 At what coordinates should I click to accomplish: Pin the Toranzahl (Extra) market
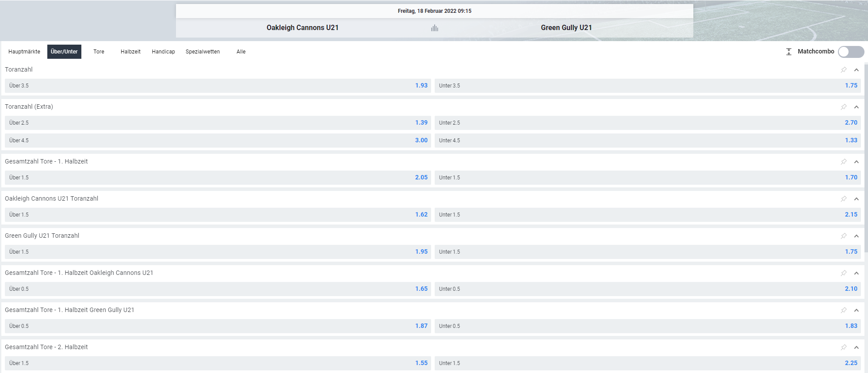[x=844, y=107]
